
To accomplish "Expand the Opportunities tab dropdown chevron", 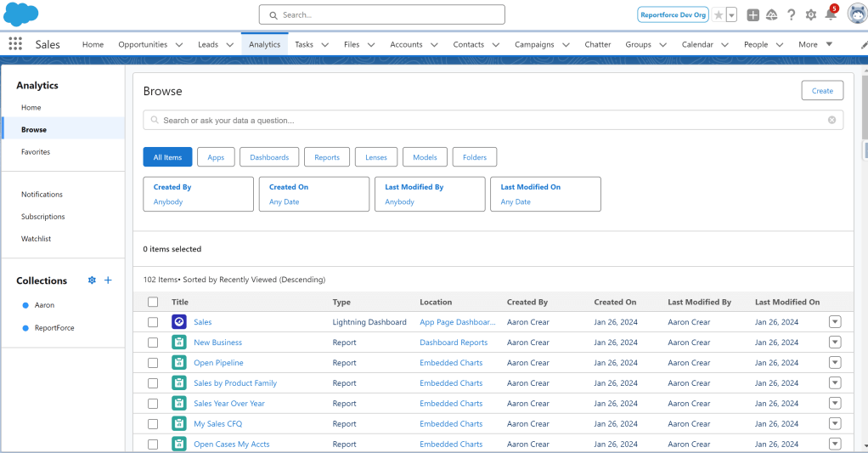I will (178, 44).
